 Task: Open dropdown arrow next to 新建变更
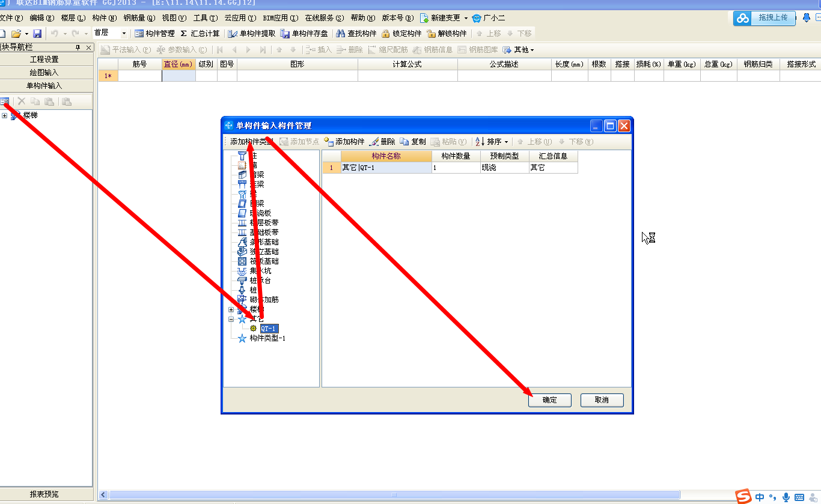[x=466, y=19]
